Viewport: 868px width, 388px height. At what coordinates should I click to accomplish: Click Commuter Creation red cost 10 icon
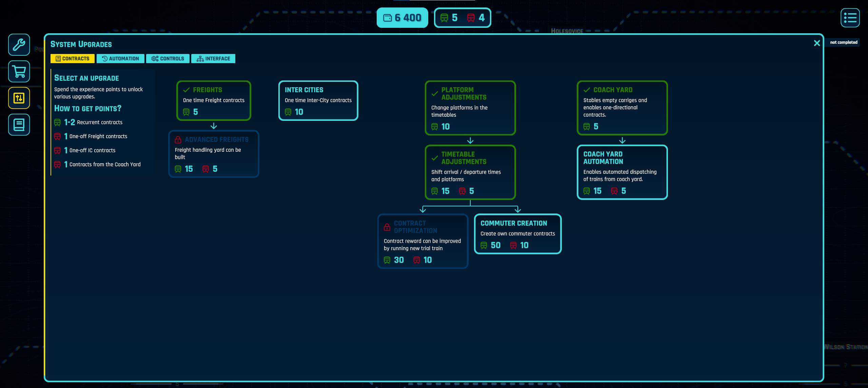(513, 245)
